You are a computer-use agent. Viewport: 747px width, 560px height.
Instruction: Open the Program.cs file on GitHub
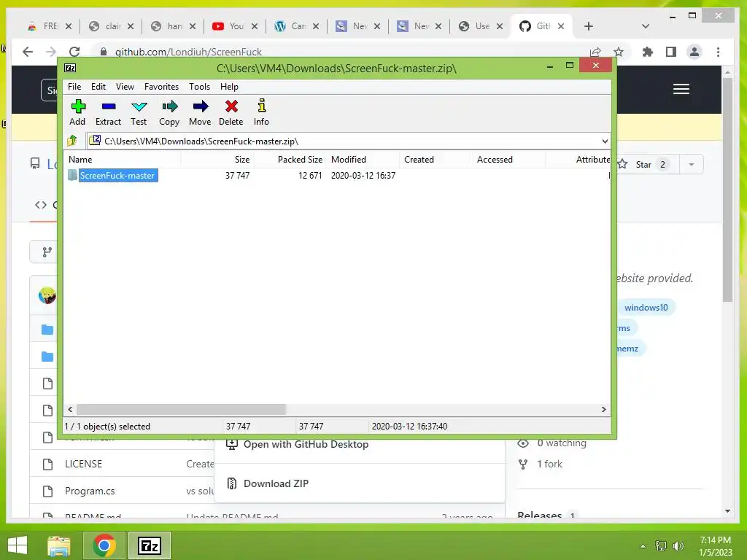point(90,491)
